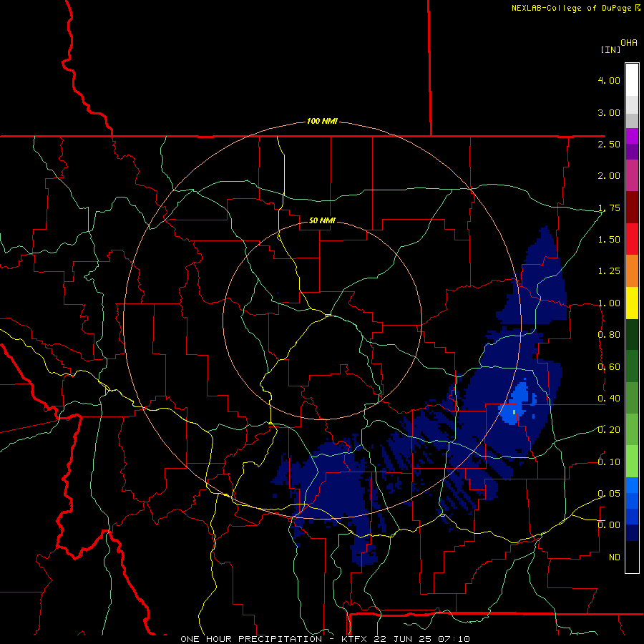Select the orange 1.25 legend color
The width and height of the screenshot is (644, 644).
point(632,270)
